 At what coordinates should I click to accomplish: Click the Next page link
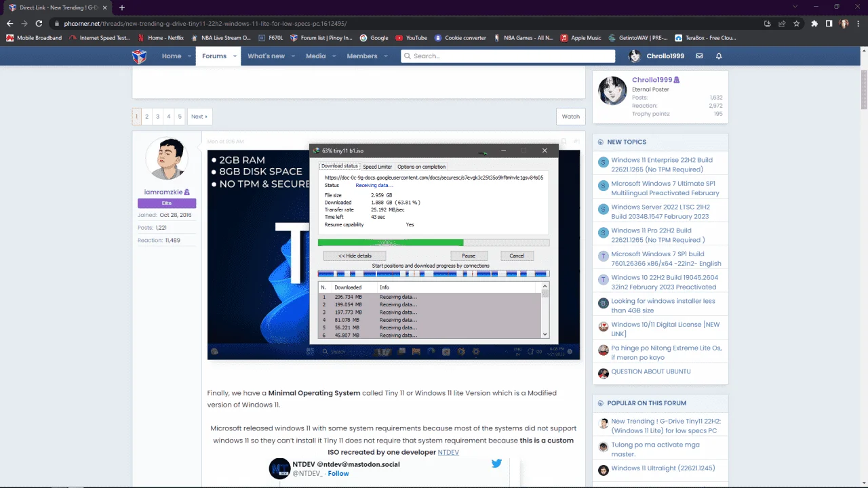coord(199,117)
